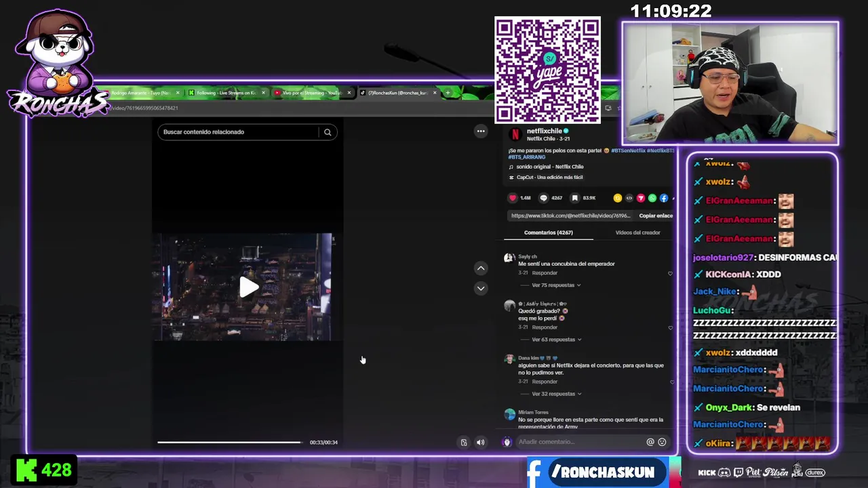Reply to Sayly ch's comment
Image resolution: width=868 pixels, height=488 pixels.
[545, 273]
